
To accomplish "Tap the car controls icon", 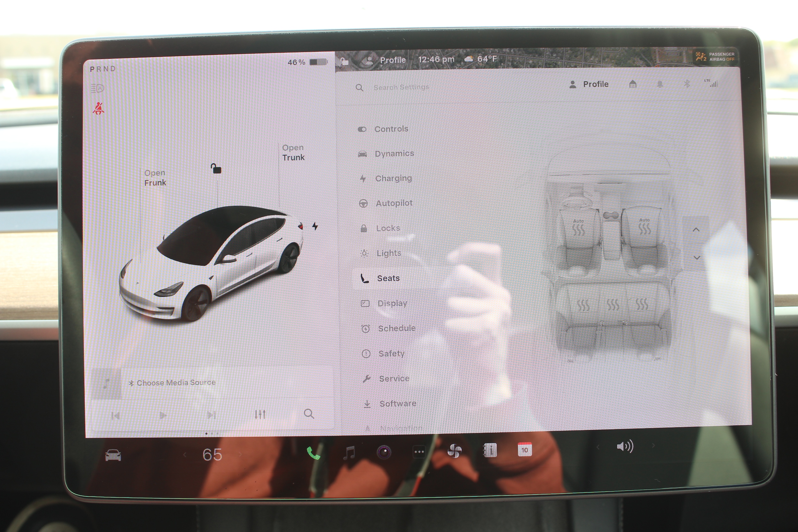I will [113, 455].
